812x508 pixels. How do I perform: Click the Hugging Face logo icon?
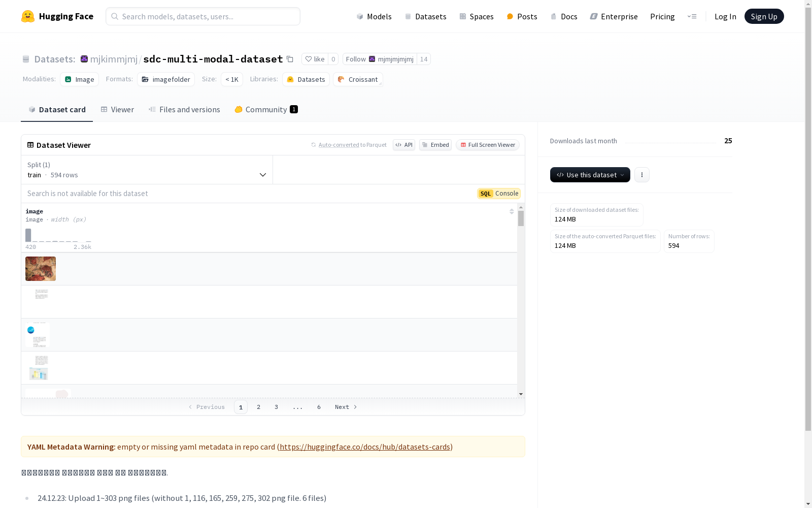28,16
